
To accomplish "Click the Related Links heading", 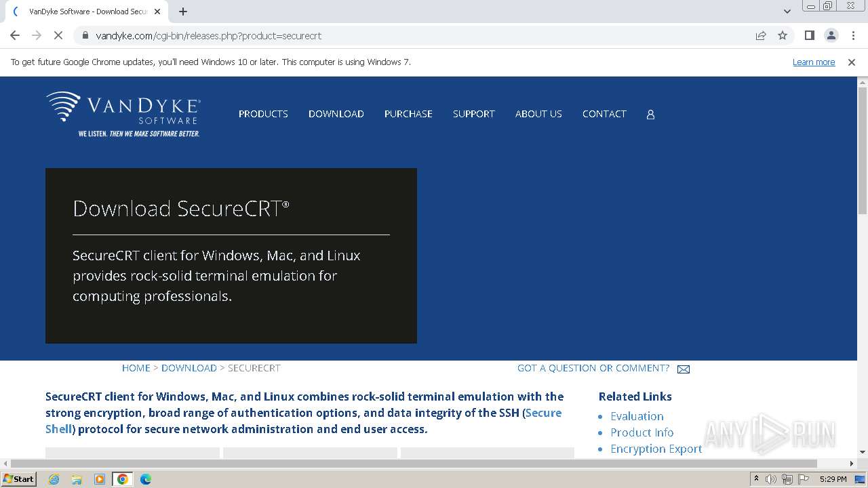I will (635, 396).
